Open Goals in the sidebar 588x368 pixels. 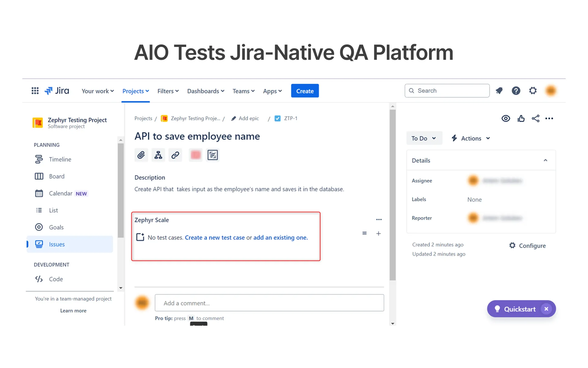(x=70, y=227)
